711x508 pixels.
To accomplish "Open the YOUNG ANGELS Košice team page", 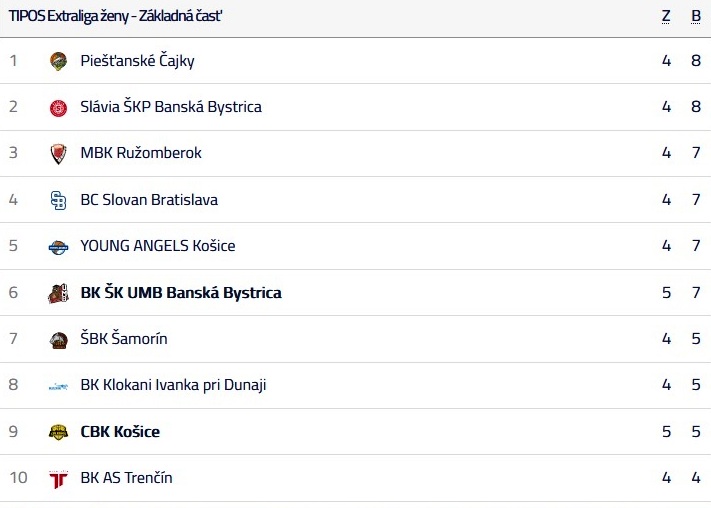I will tap(158, 246).
